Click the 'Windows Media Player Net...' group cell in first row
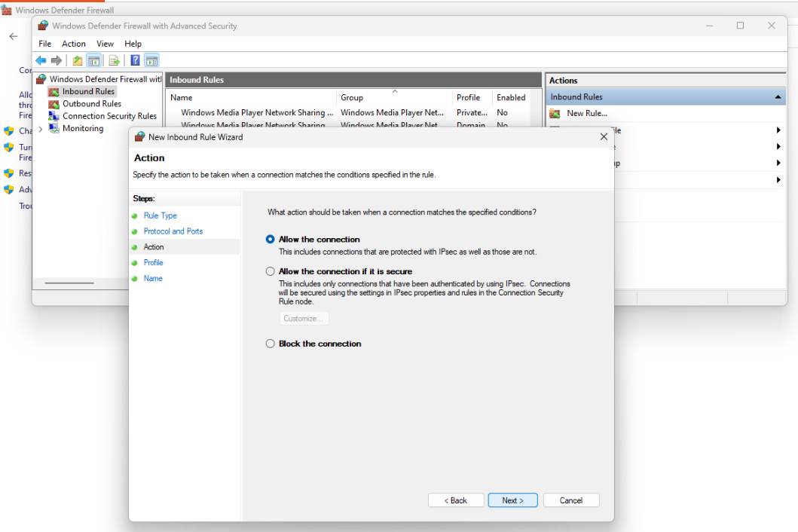 pyautogui.click(x=392, y=112)
